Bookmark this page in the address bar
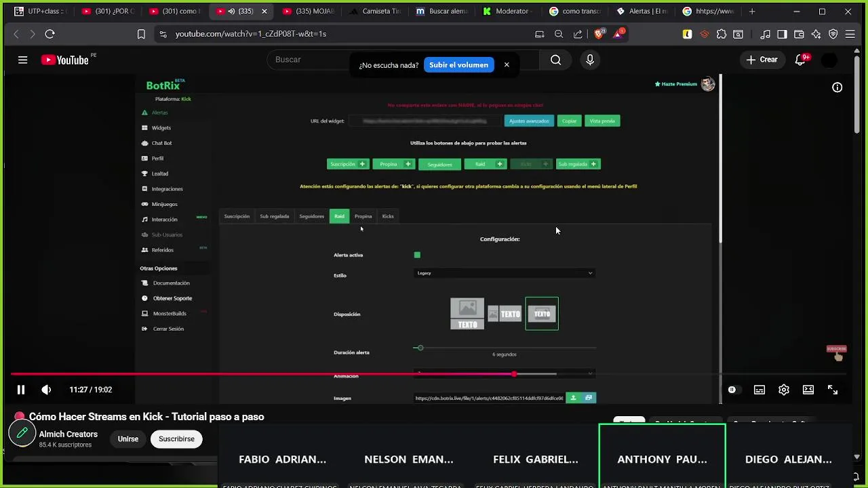The height and width of the screenshot is (488, 868). pyautogui.click(x=141, y=34)
